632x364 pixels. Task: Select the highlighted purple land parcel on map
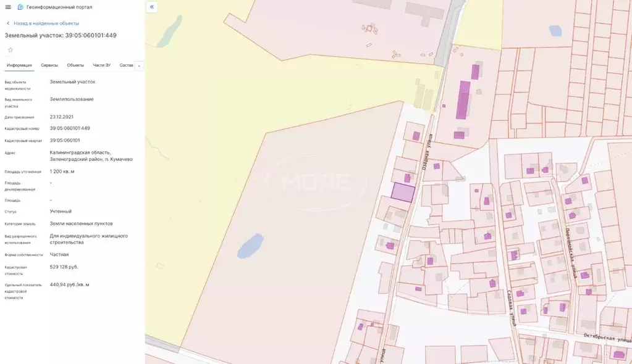403,192
